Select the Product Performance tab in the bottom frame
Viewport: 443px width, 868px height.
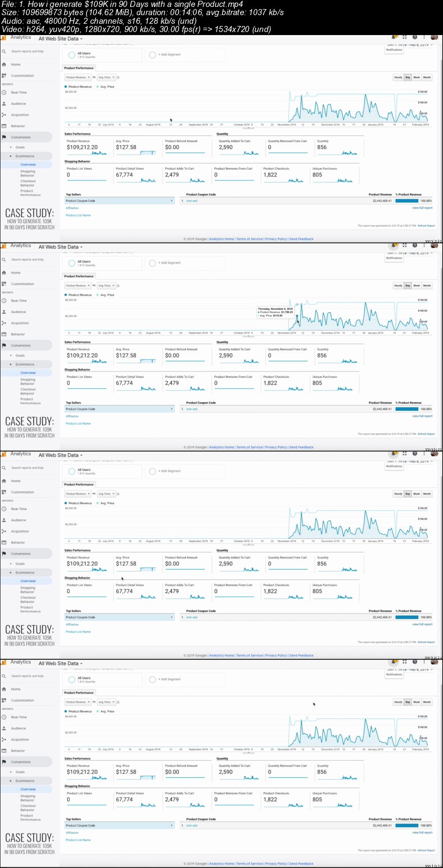79,693
